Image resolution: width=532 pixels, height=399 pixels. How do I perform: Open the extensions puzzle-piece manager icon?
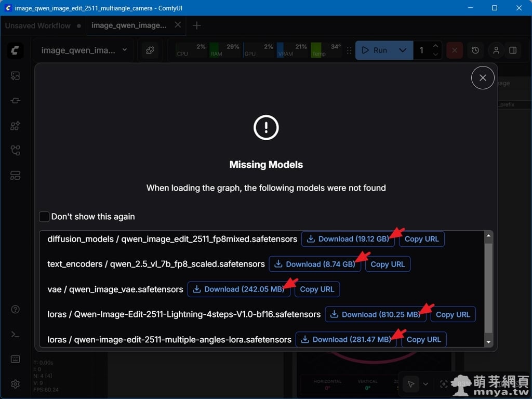tap(150, 50)
